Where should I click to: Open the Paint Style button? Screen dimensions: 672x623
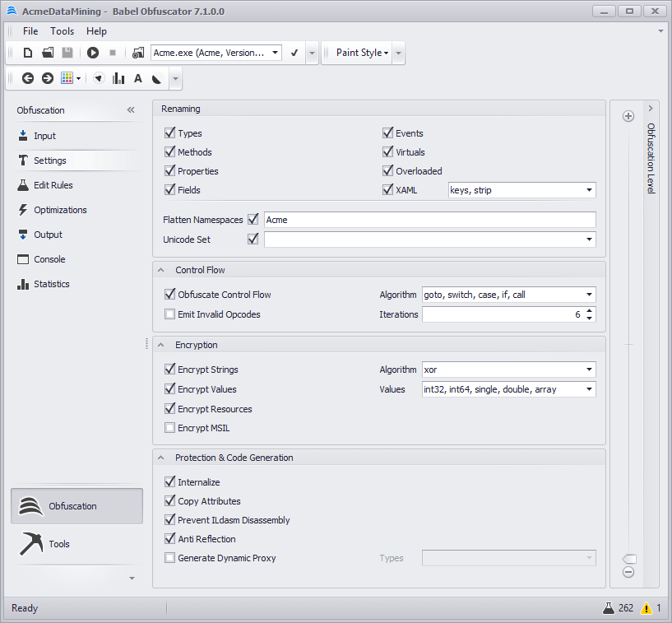click(x=362, y=53)
